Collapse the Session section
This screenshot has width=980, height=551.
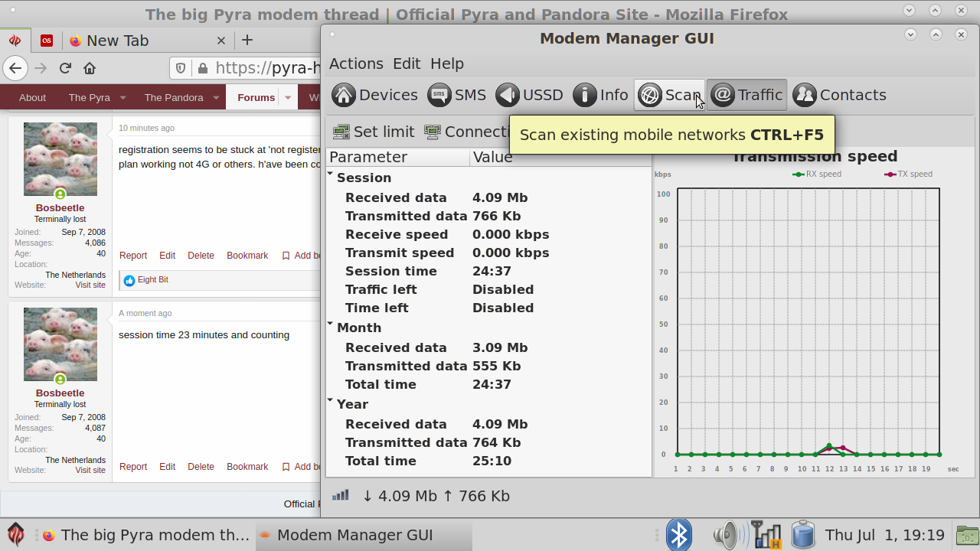331,175
